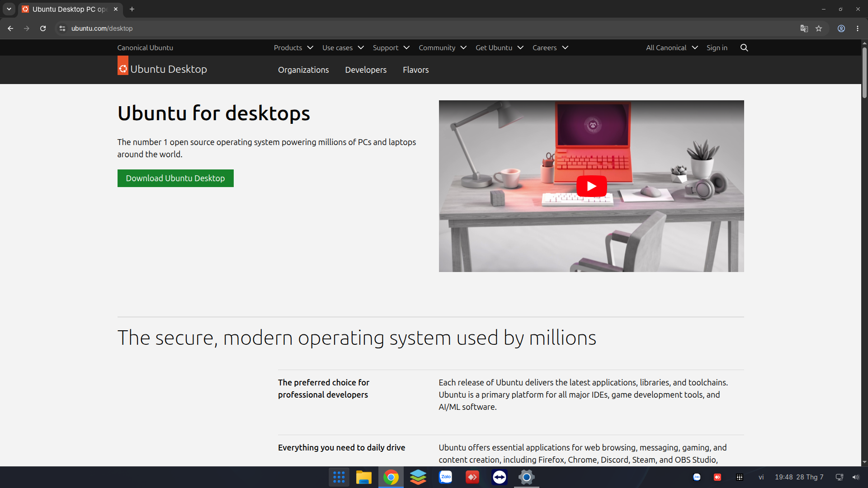Viewport: 868px width, 488px height.
Task: Expand the Support dropdown menu
Action: click(x=391, y=47)
